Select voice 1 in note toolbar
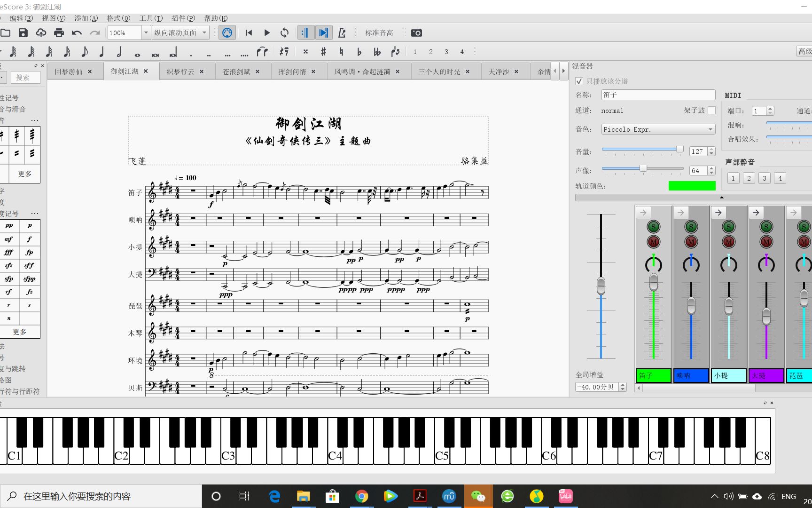 415,52
